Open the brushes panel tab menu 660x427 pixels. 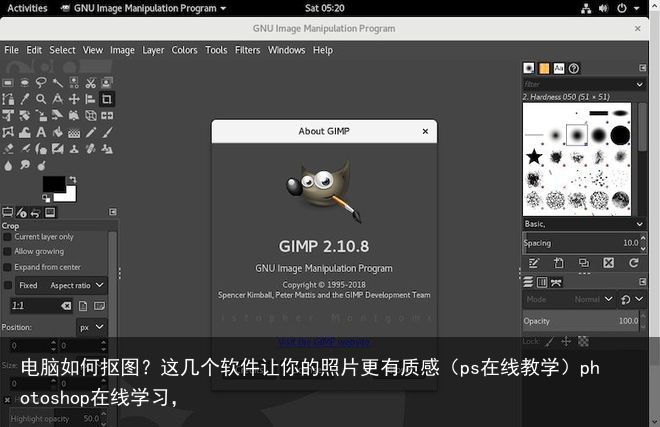click(642, 68)
